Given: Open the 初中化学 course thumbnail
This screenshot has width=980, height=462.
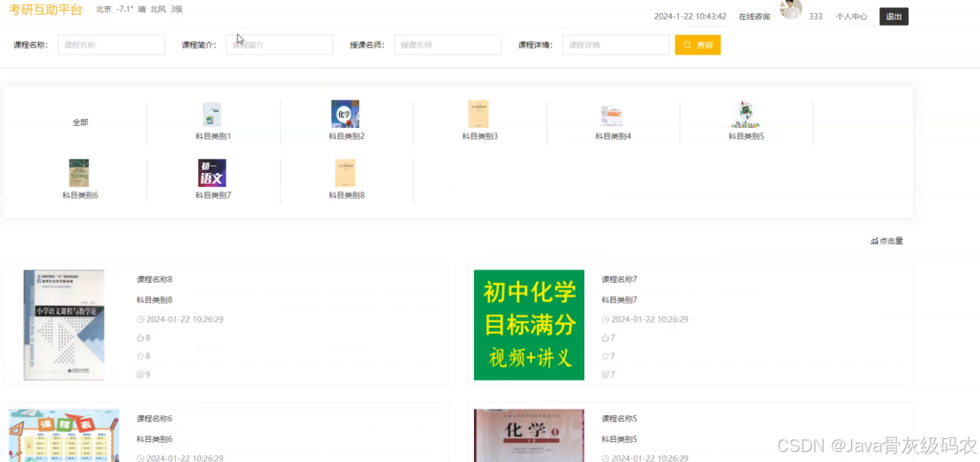Looking at the screenshot, I should pos(528,324).
